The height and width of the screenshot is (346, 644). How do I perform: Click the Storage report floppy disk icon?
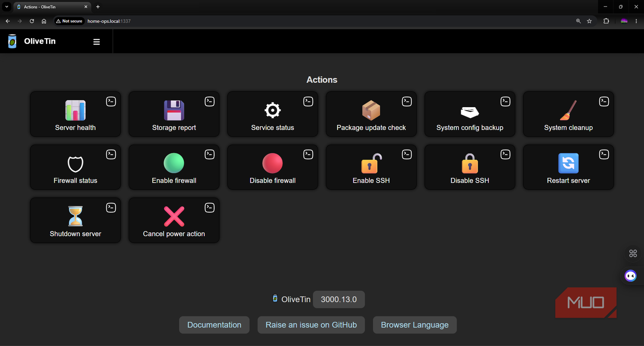pos(174,110)
